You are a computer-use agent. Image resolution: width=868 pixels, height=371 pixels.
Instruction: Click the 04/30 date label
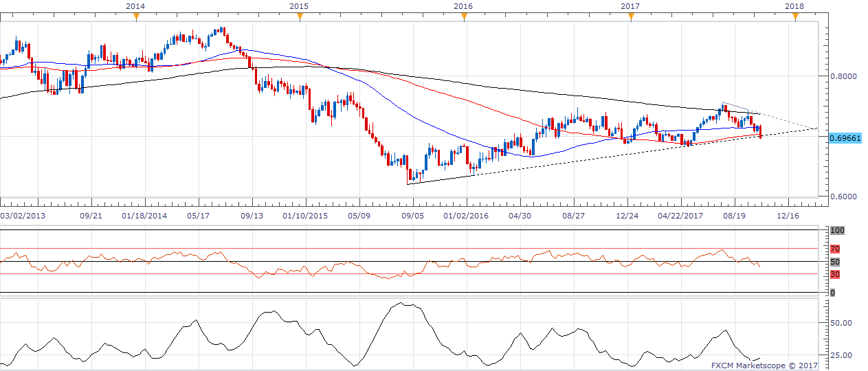tap(520, 216)
